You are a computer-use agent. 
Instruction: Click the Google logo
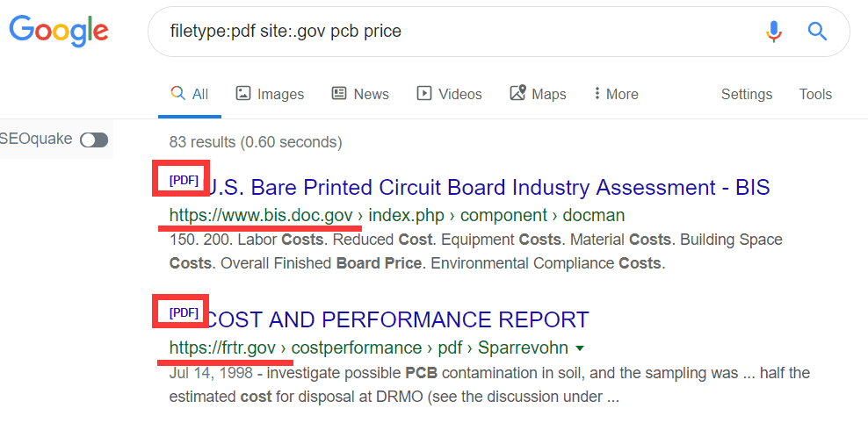[59, 32]
